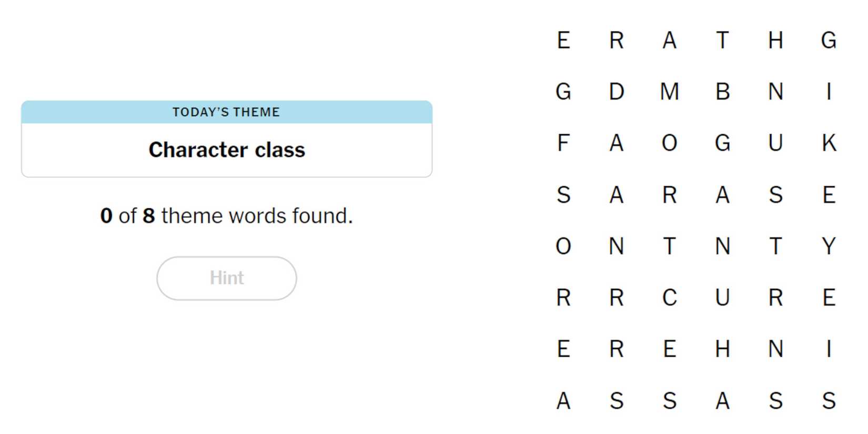Tap the O in the first column

coord(563,246)
